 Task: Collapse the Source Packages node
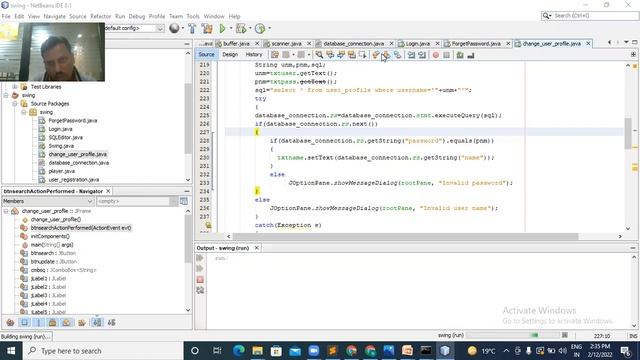coord(15,104)
